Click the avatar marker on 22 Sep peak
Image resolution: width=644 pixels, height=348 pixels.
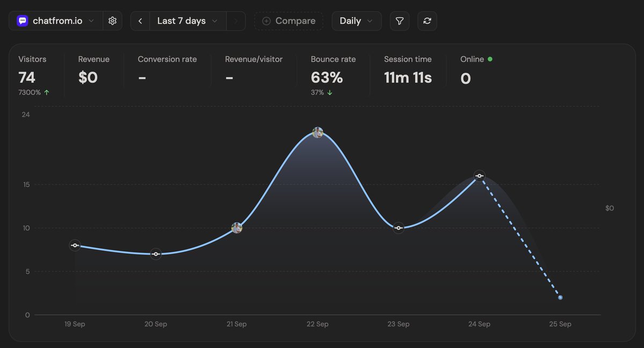(318, 133)
